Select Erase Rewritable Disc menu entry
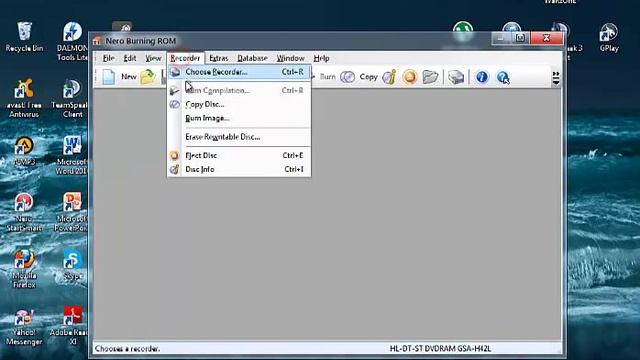The width and height of the screenshot is (640, 360). click(239, 137)
